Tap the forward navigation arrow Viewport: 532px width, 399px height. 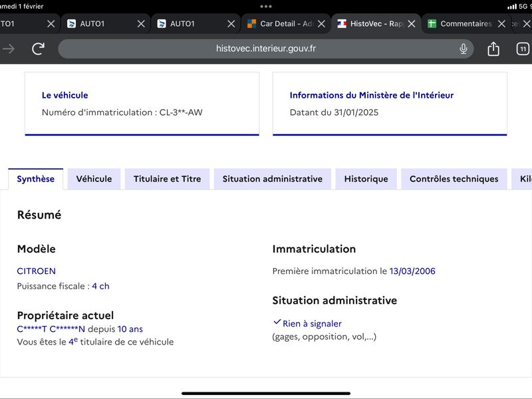(9, 49)
